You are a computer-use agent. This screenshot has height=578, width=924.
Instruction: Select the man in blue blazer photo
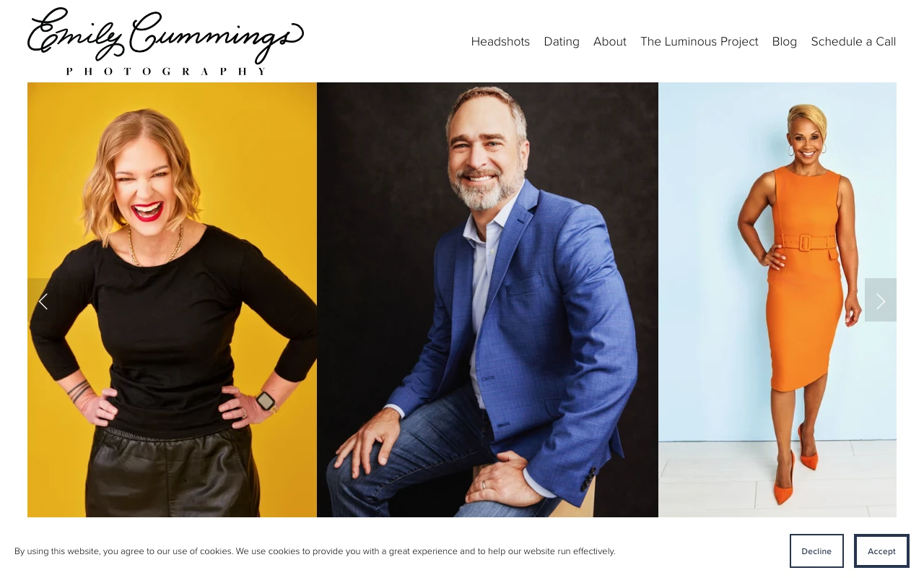487,300
